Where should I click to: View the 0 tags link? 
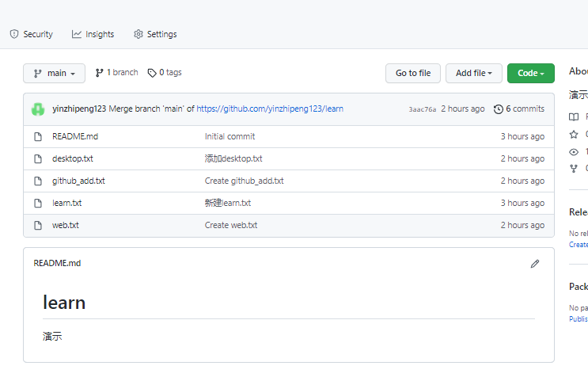point(165,72)
